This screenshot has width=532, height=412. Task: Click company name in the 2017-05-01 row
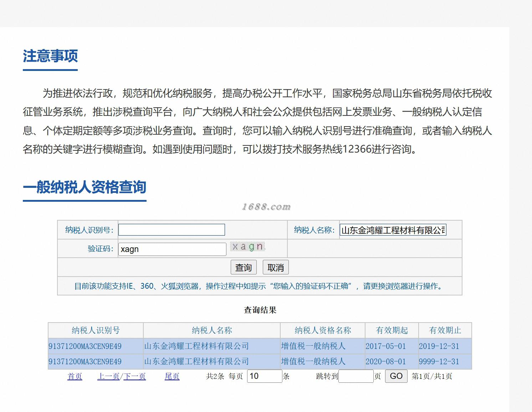point(196,346)
